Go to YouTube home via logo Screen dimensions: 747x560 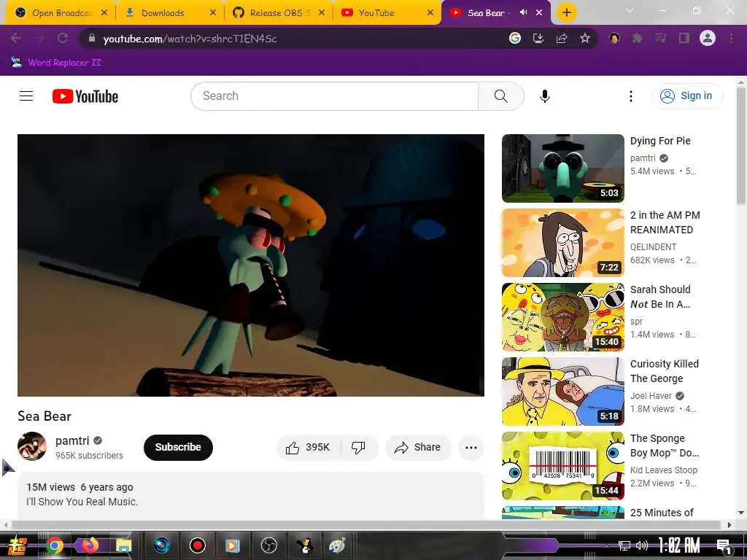click(x=85, y=96)
